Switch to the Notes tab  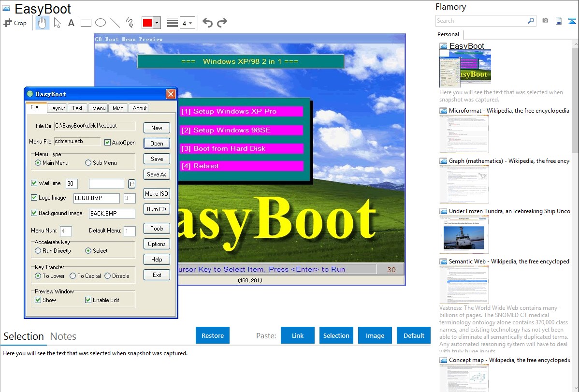pos(63,336)
